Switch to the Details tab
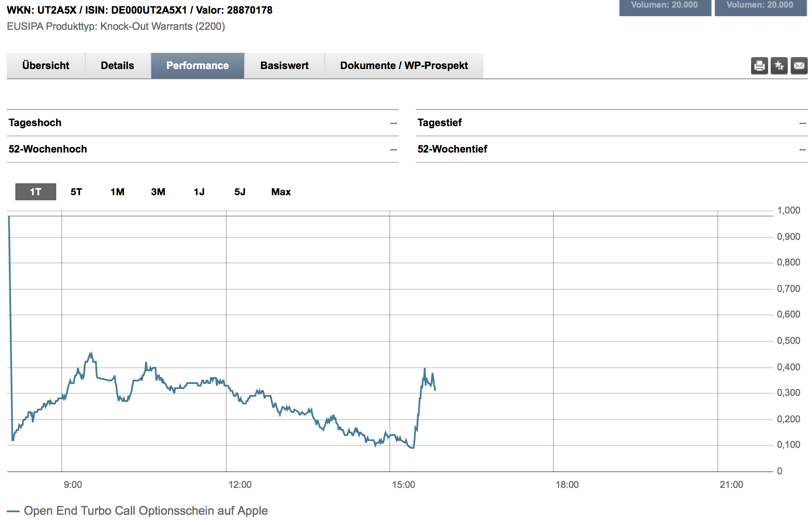 coord(118,66)
